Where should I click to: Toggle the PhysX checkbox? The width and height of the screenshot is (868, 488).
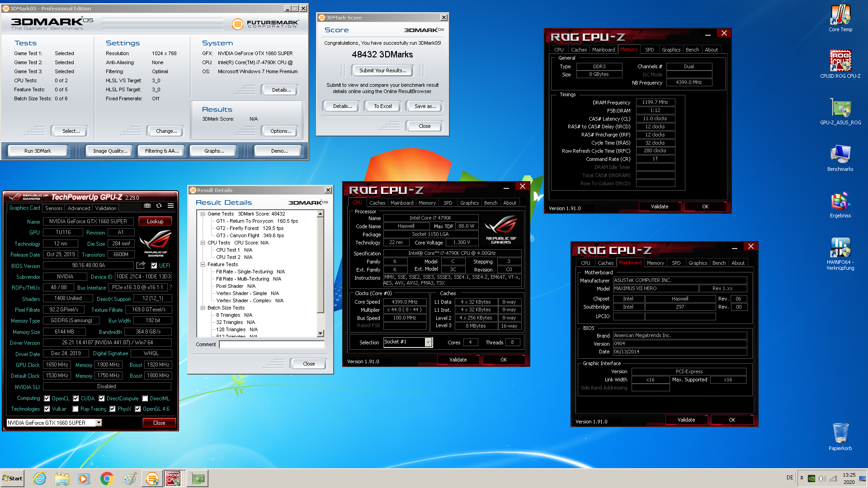[113, 409]
